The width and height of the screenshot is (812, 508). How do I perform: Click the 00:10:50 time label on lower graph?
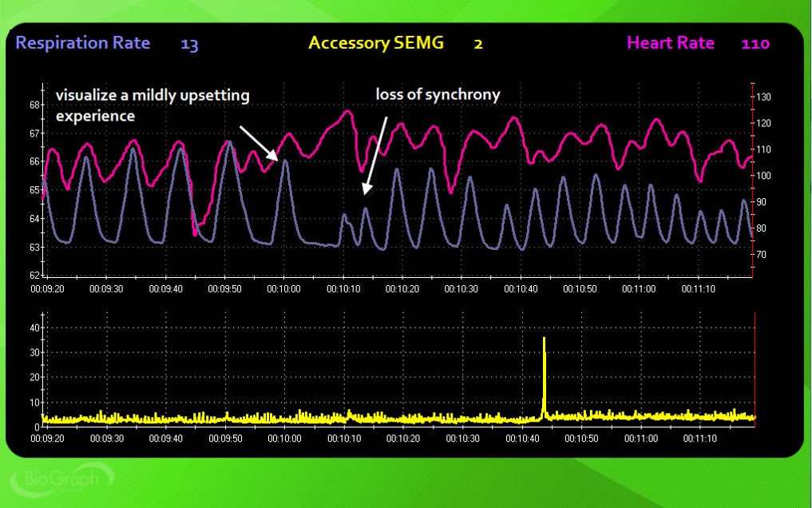coord(580,439)
